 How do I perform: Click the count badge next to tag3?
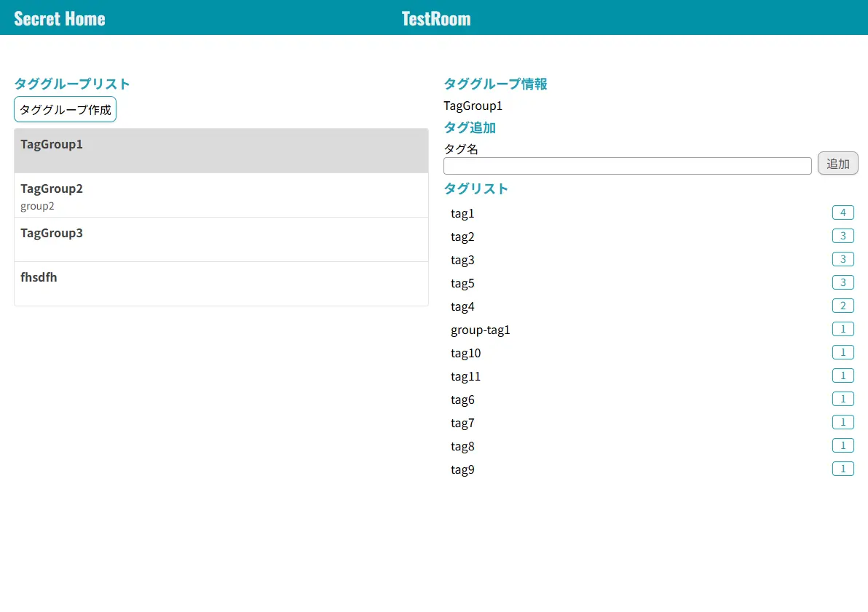(843, 259)
